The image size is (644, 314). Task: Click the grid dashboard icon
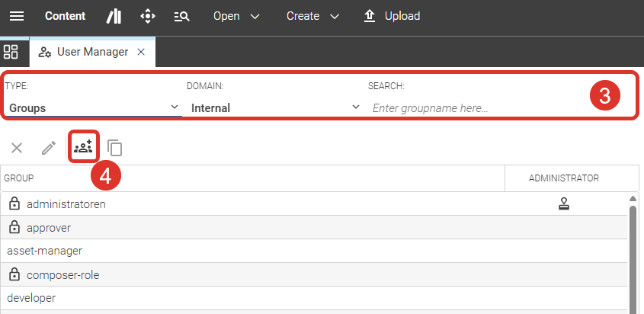click(x=11, y=53)
